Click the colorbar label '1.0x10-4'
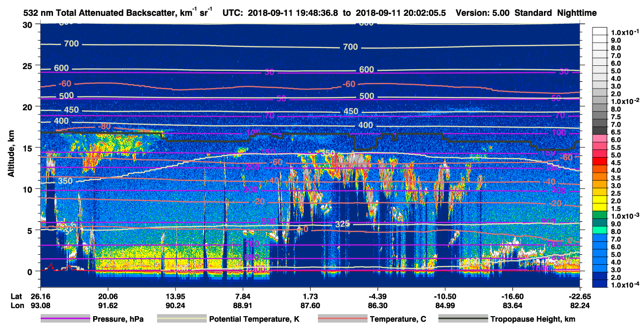The width and height of the screenshot is (644, 330). click(x=624, y=285)
